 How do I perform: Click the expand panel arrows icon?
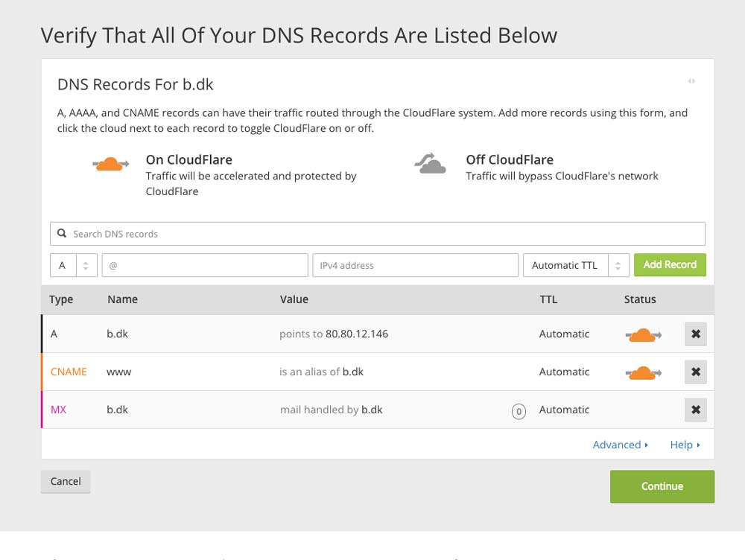click(691, 81)
